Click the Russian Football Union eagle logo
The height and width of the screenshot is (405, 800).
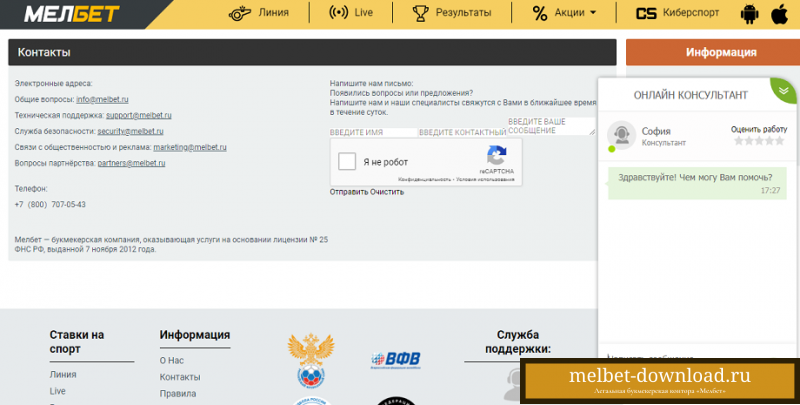311,360
